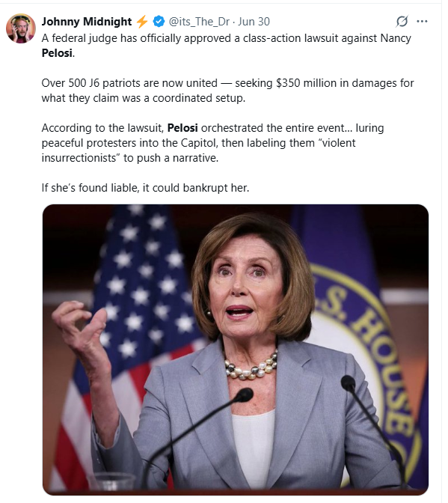Click bold Pelosi in the first paragraph
Image resolution: width=448 pixels, height=503 pixels.
(57, 53)
